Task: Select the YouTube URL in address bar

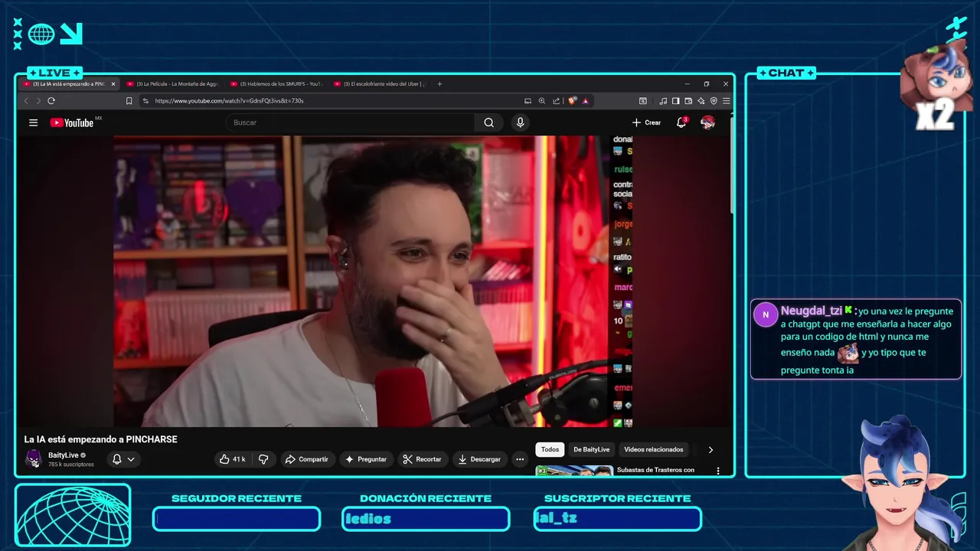Action: (229, 100)
